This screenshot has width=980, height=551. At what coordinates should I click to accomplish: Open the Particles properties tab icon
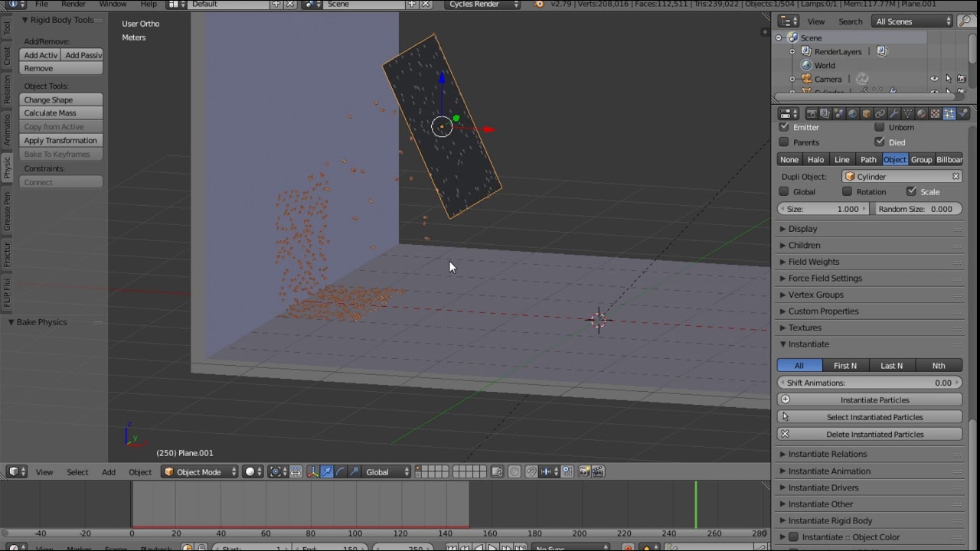949,113
